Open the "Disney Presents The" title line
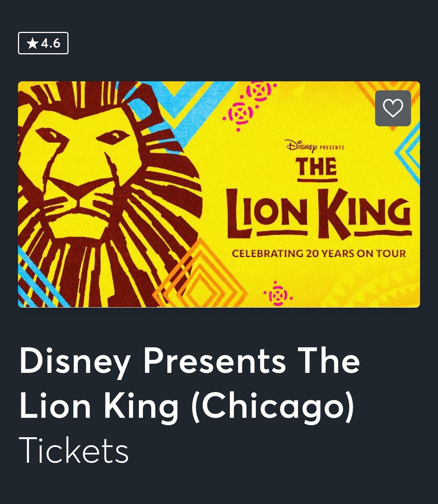 (x=189, y=361)
